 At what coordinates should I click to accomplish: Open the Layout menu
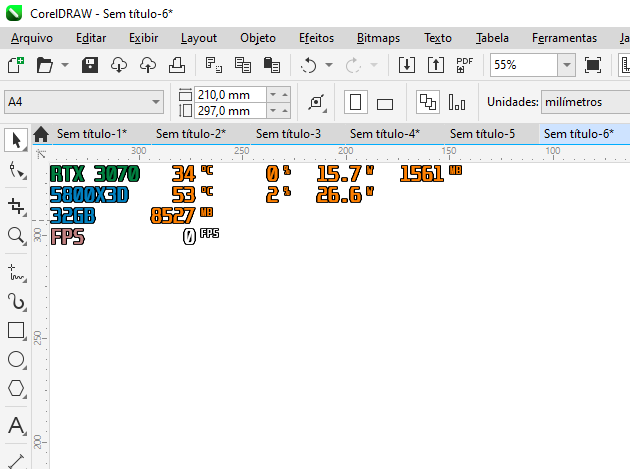click(198, 38)
